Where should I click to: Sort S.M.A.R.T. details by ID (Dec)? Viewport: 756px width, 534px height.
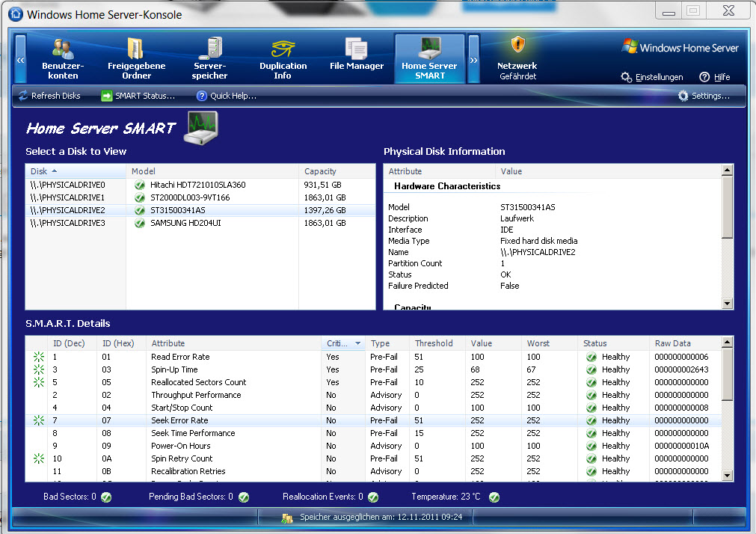point(73,343)
